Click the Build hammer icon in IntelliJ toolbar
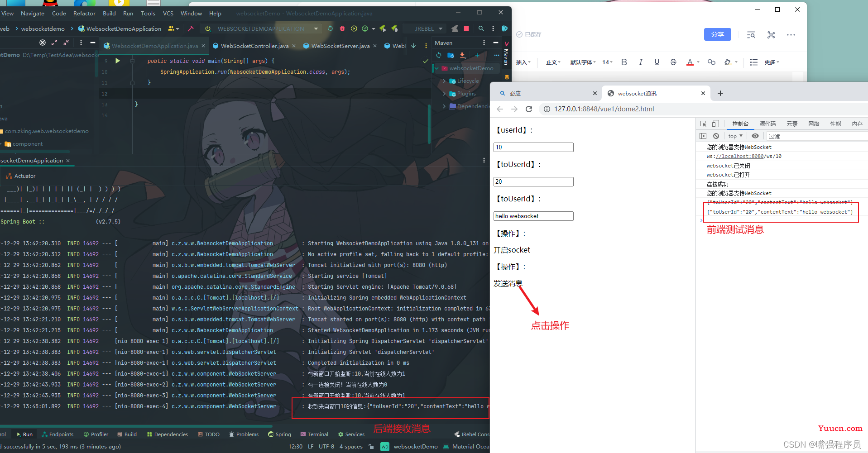The image size is (868, 453). [x=191, y=29]
